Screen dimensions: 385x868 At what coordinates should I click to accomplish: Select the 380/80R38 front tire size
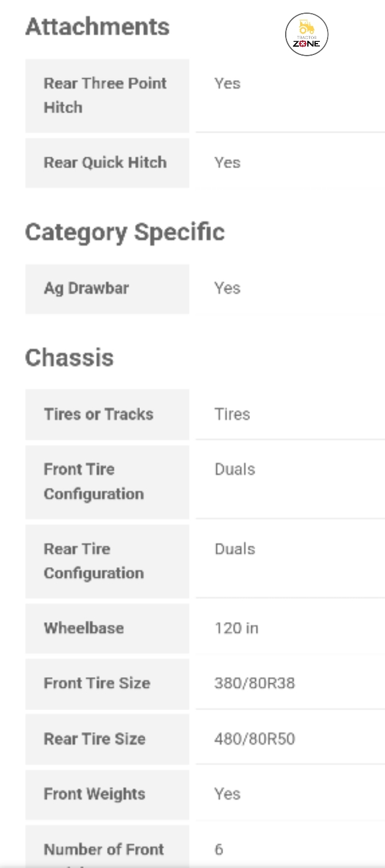pyautogui.click(x=255, y=683)
